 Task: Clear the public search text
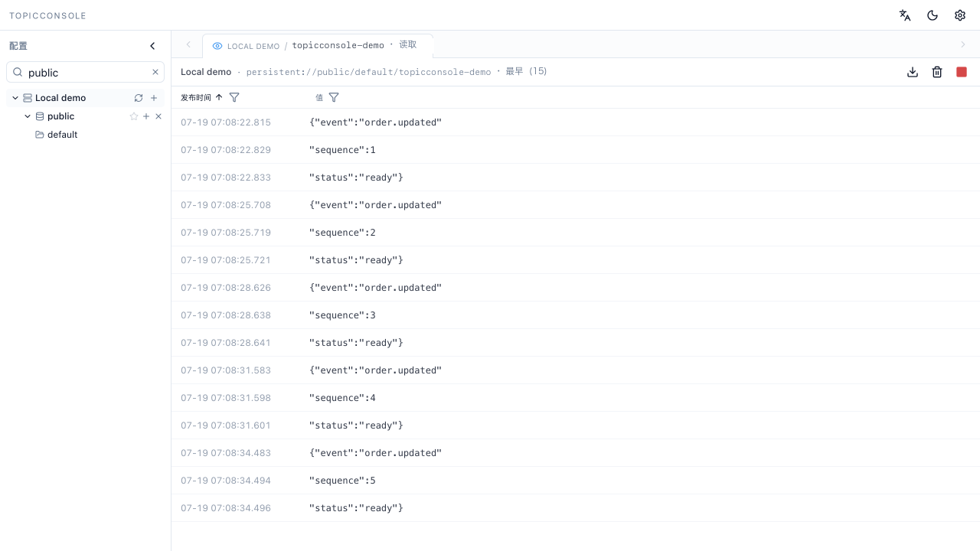155,72
